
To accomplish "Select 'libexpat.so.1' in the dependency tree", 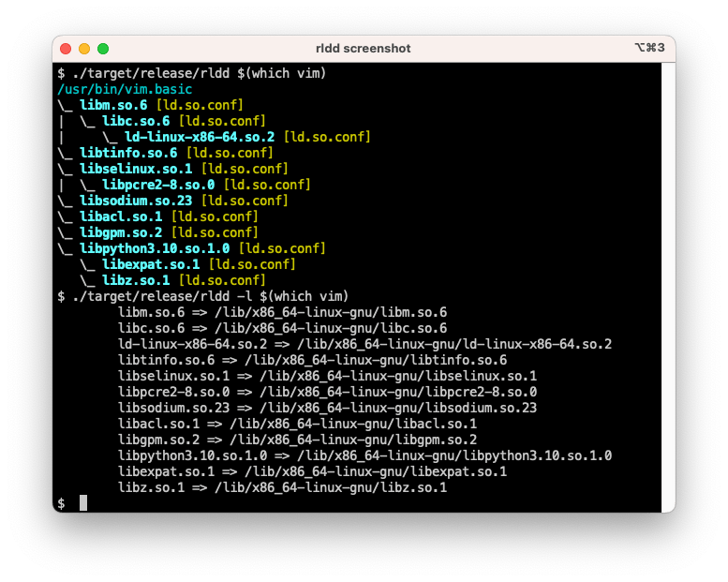I will 151,264.
